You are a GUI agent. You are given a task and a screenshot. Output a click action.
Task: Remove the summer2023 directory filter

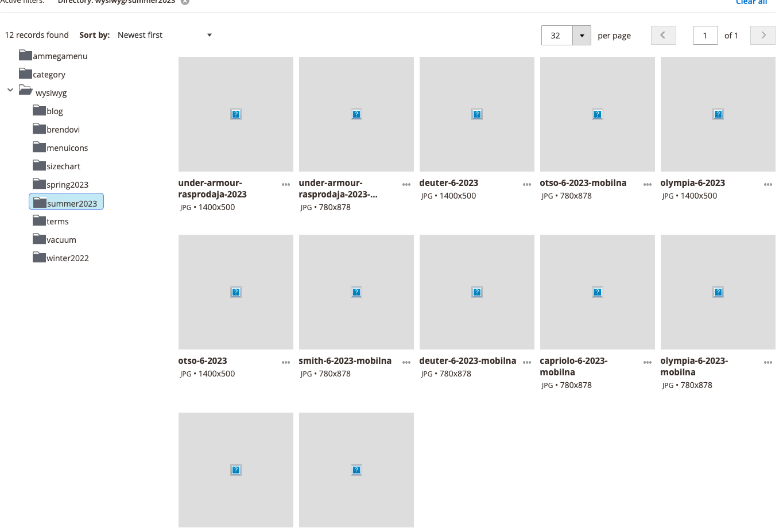tap(184, 2)
